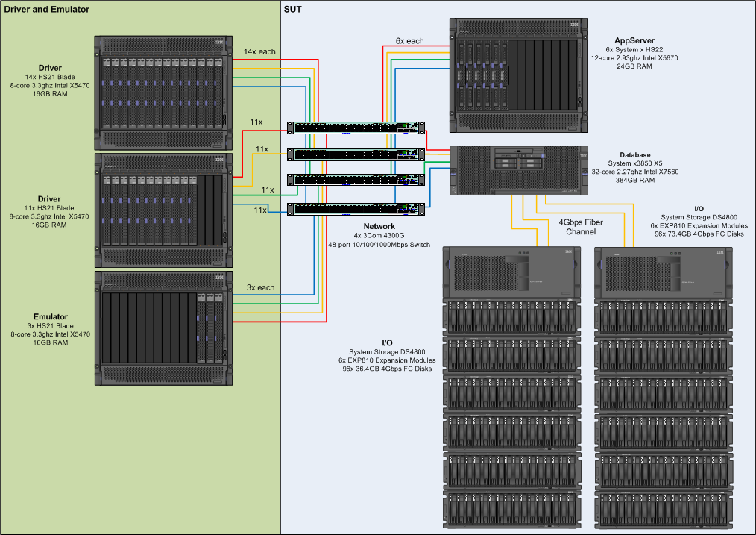756x535 pixels.
Task: Click the "Emulator" heading
Action: pos(51,316)
